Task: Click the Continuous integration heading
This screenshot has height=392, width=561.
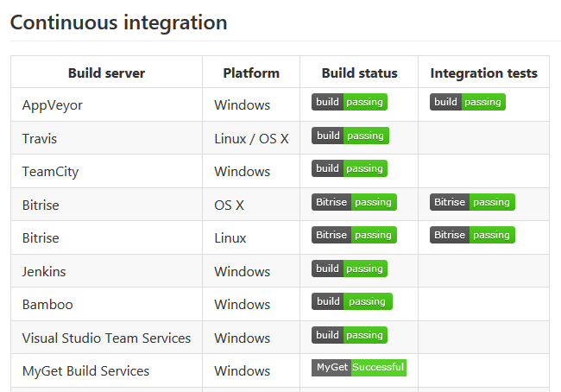Action: tap(119, 22)
